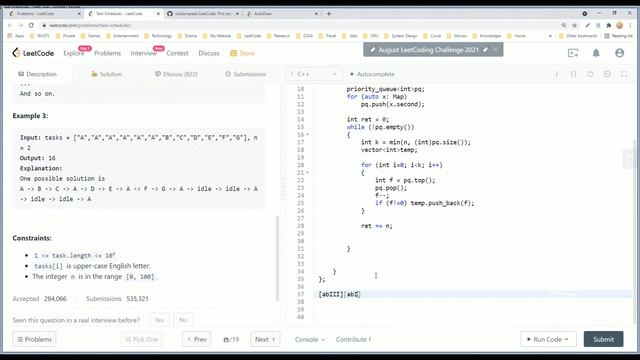Show hidden bookmarks overflow chevron
The width and height of the screenshot is (640, 360).
click(550, 36)
